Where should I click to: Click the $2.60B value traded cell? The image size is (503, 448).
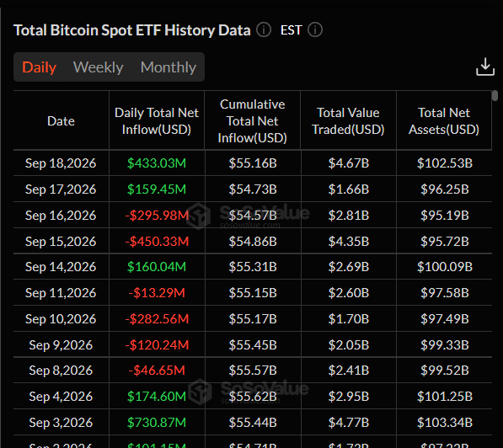coord(348,293)
